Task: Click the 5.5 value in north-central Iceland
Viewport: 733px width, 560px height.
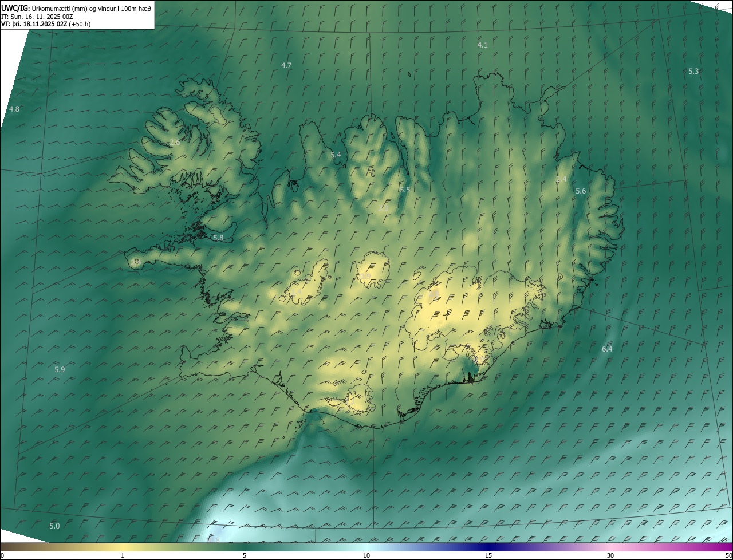Action: pos(405,190)
